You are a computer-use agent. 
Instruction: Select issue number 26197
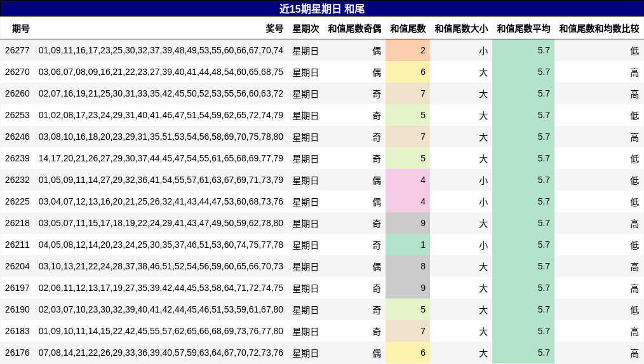pos(17,288)
